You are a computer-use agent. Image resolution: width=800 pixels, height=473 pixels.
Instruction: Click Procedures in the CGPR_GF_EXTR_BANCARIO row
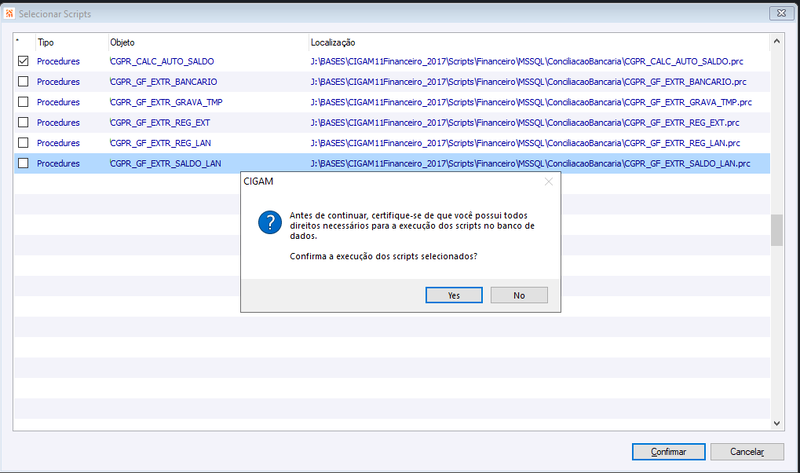58,82
